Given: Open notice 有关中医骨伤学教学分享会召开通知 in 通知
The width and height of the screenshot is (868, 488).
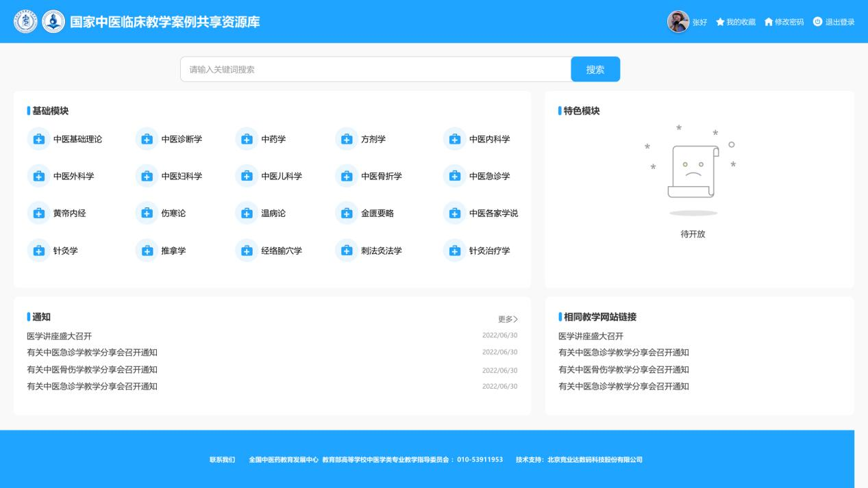Looking at the screenshot, I should 92,370.
